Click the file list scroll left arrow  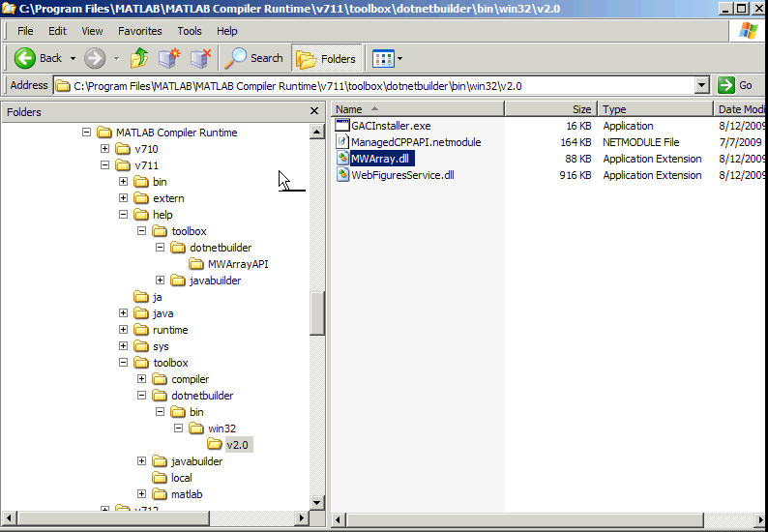coord(339,519)
